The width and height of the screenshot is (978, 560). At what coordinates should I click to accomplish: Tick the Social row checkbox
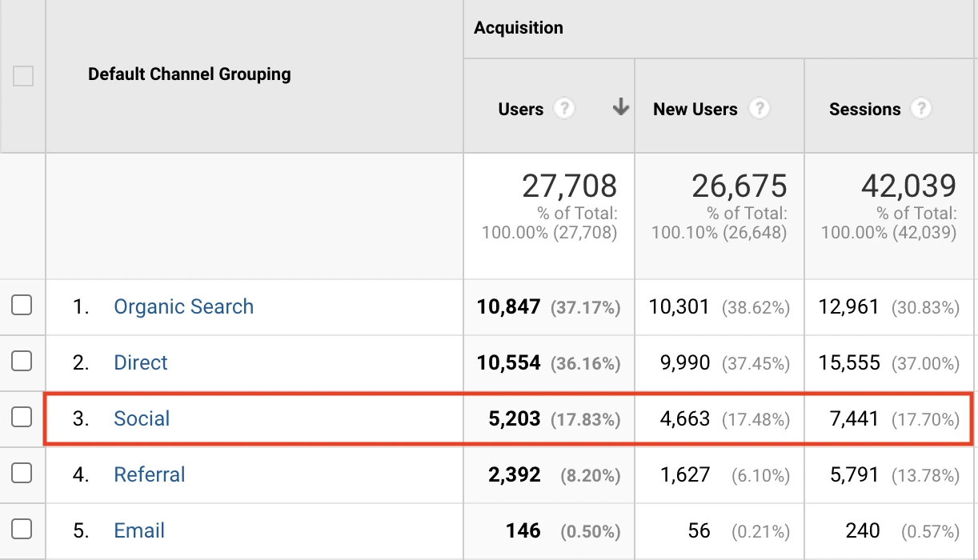tap(22, 417)
